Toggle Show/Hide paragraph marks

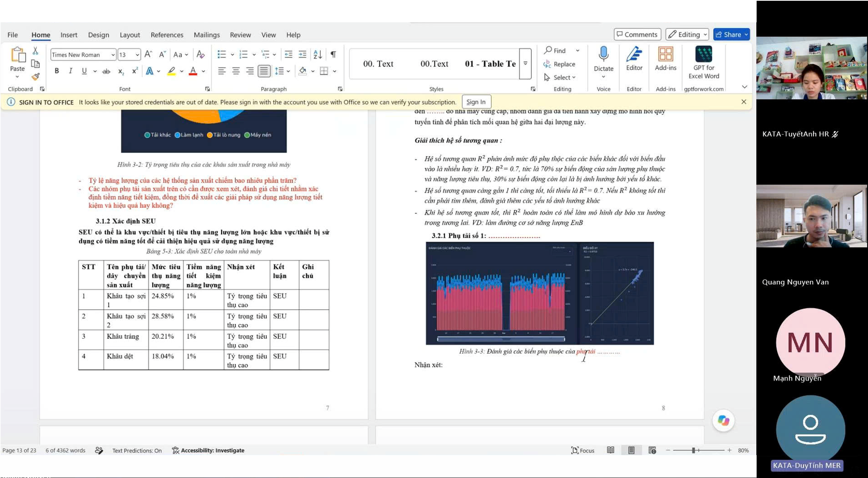(333, 54)
